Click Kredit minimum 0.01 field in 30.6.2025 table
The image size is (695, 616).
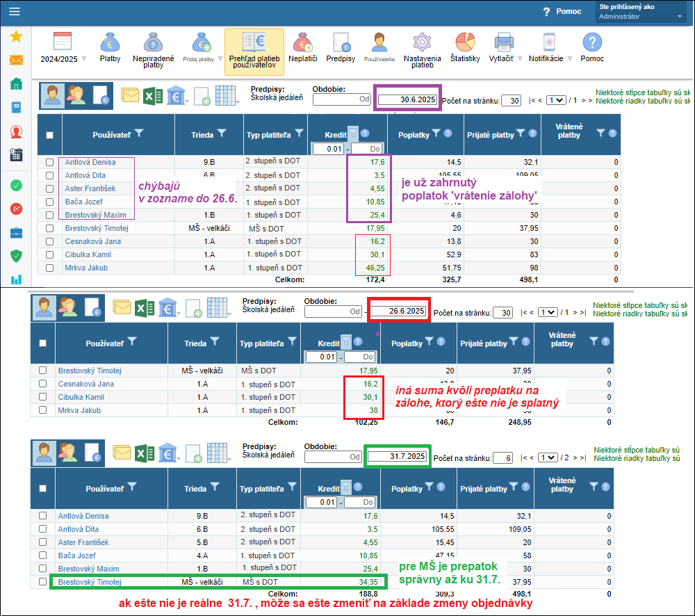[329, 149]
